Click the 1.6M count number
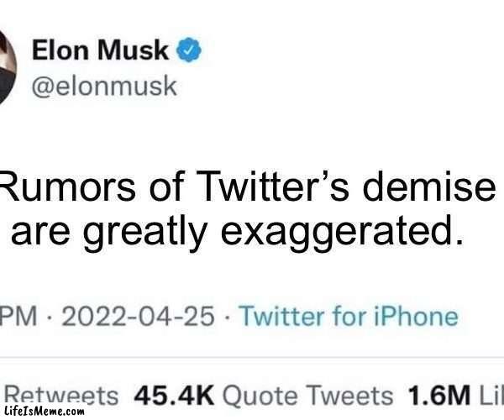This screenshot has height=420, width=504. (x=438, y=394)
